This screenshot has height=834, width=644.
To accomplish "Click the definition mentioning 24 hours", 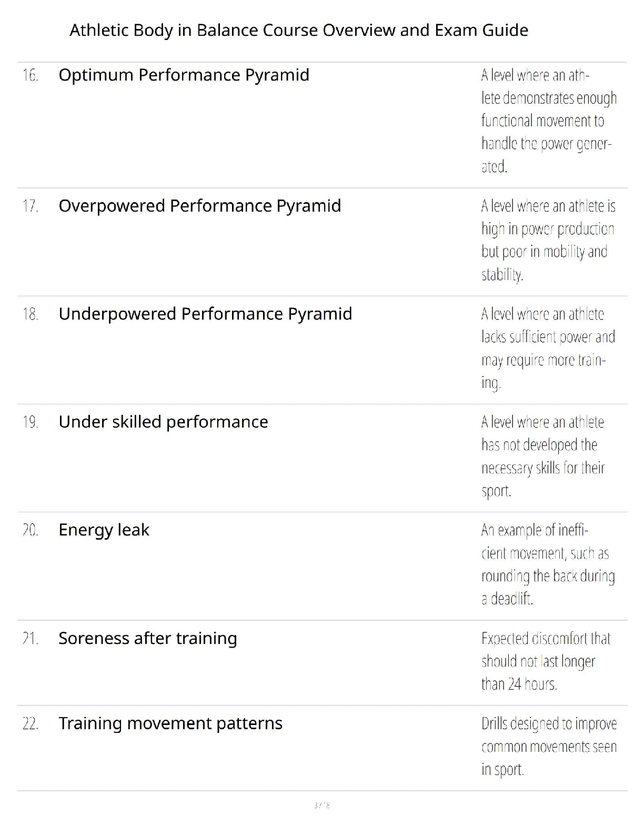I will pos(545,661).
